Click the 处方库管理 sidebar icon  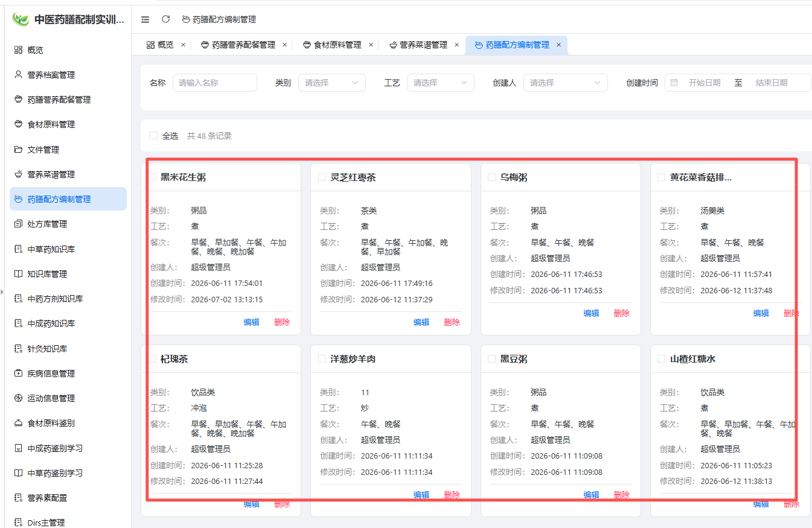click(x=18, y=224)
